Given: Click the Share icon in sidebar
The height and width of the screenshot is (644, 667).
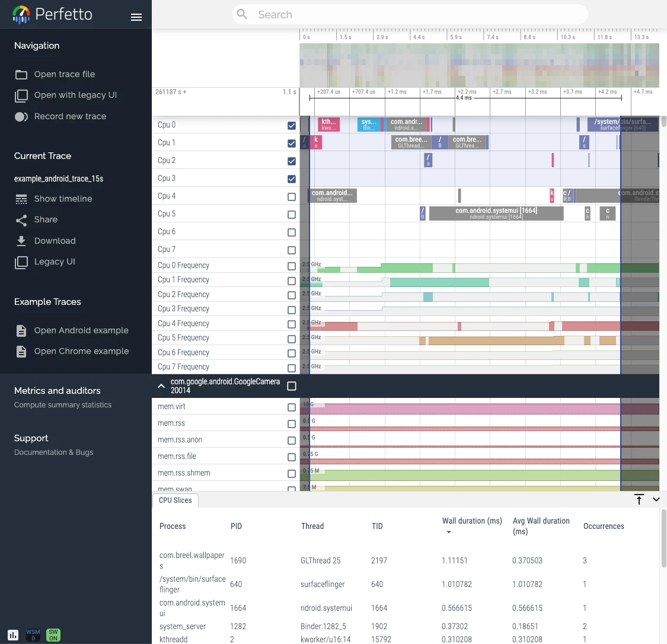Looking at the screenshot, I should point(21,220).
